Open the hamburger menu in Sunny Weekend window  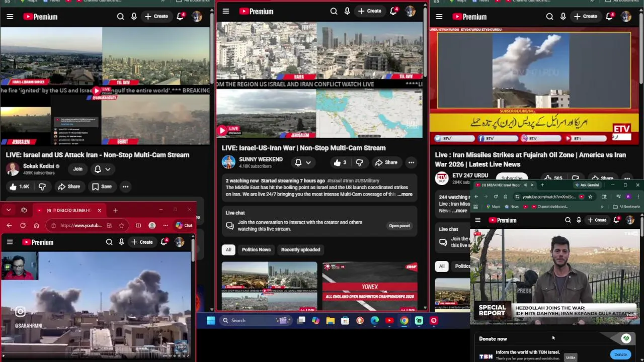pos(226,11)
